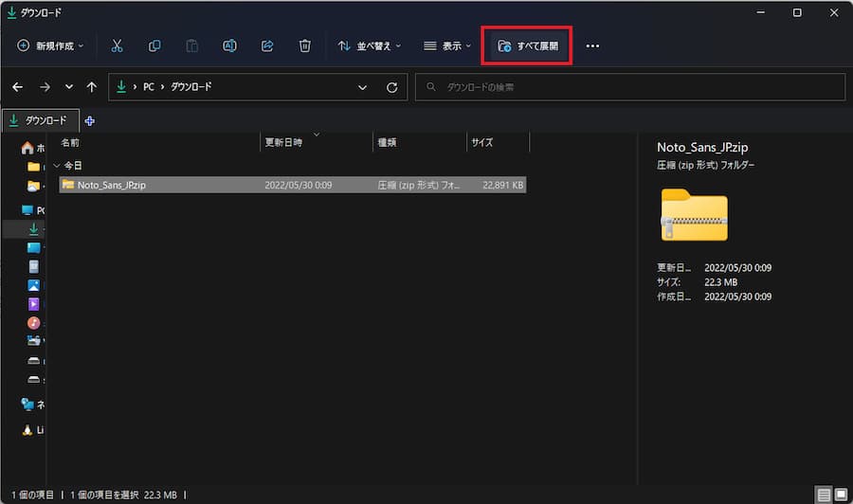Image resolution: width=853 pixels, height=504 pixels.
Task: Click the 22,891 KB size cell
Action: 502,186
